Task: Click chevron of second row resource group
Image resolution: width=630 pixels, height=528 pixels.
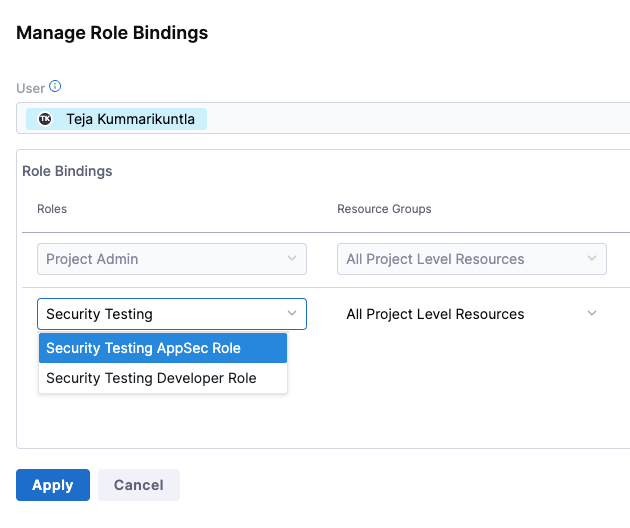Action: pos(592,314)
